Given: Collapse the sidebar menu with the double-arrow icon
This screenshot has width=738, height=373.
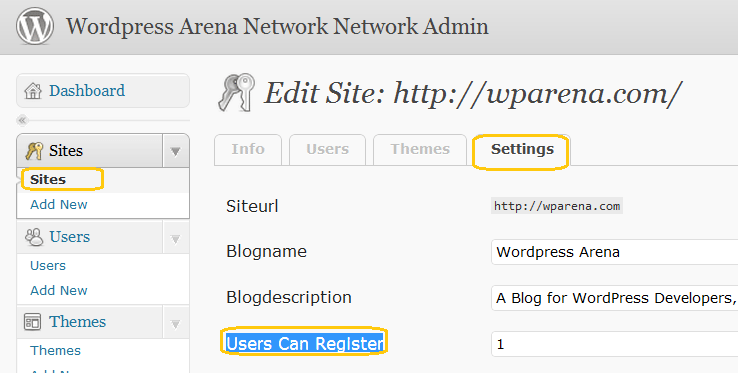Looking at the screenshot, I should tap(22, 121).
